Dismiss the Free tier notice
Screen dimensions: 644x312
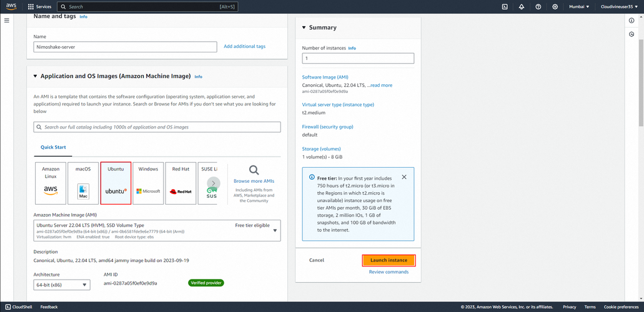click(404, 177)
